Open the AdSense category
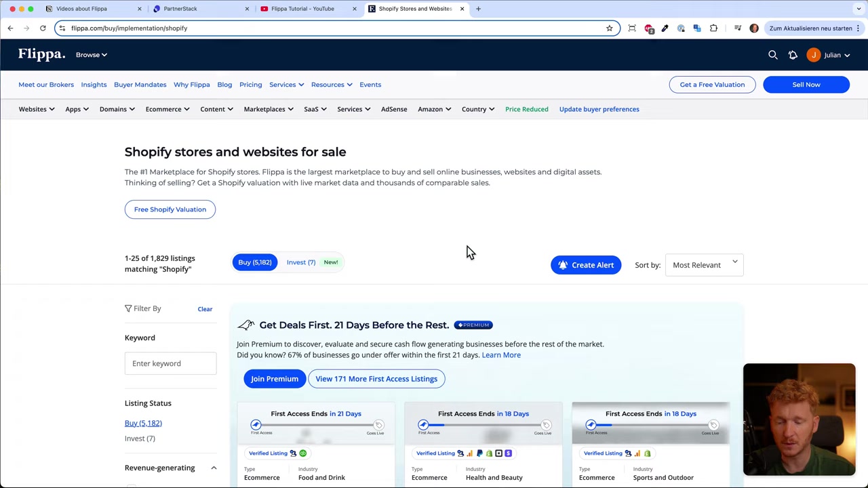The width and height of the screenshot is (868, 488). click(x=394, y=109)
